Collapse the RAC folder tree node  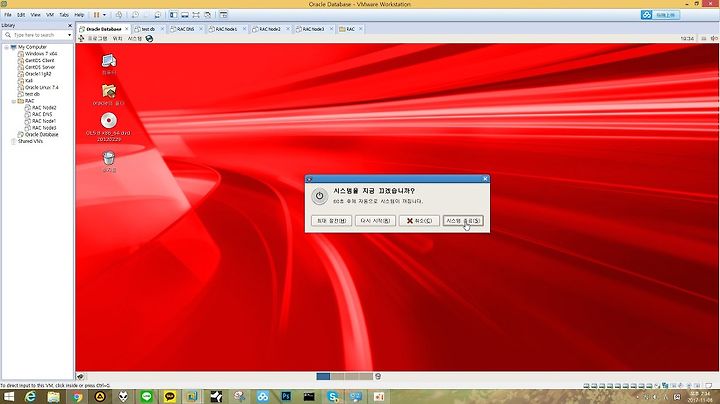click(x=13, y=101)
